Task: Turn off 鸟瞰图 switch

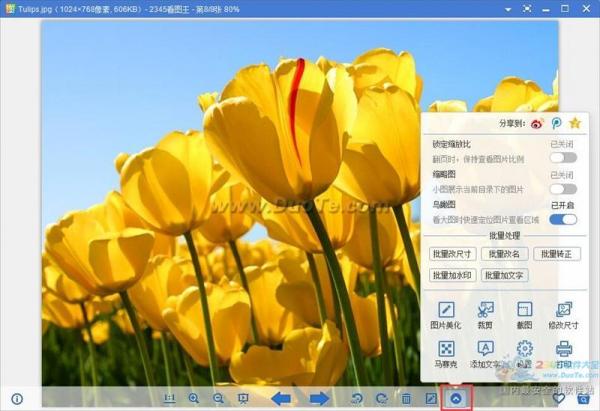Action: (x=563, y=219)
